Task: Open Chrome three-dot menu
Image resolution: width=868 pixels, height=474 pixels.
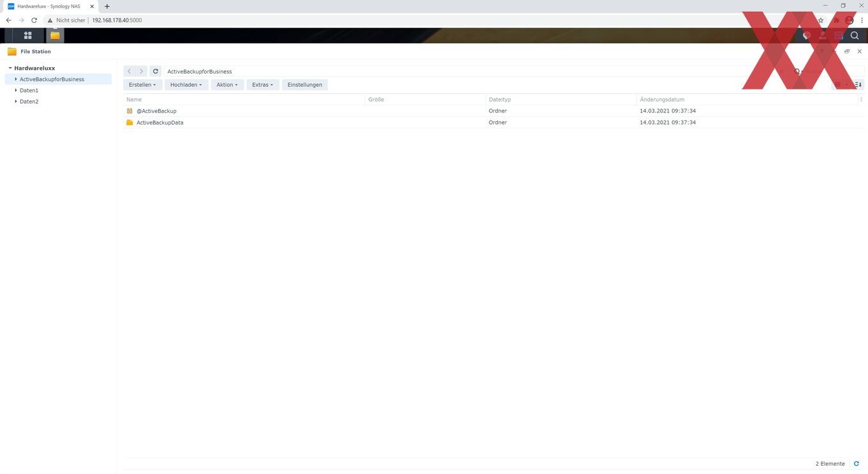Action: click(x=862, y=20)
